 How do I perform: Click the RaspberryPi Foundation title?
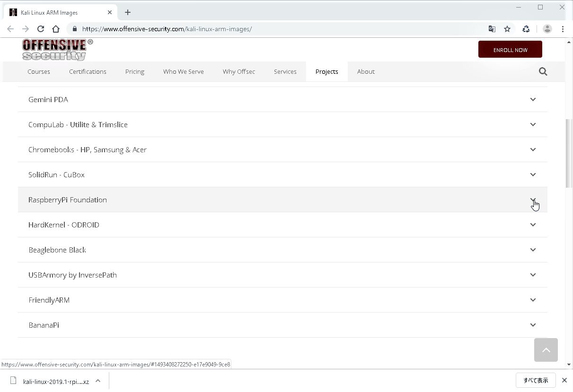[x=68, y=200]
